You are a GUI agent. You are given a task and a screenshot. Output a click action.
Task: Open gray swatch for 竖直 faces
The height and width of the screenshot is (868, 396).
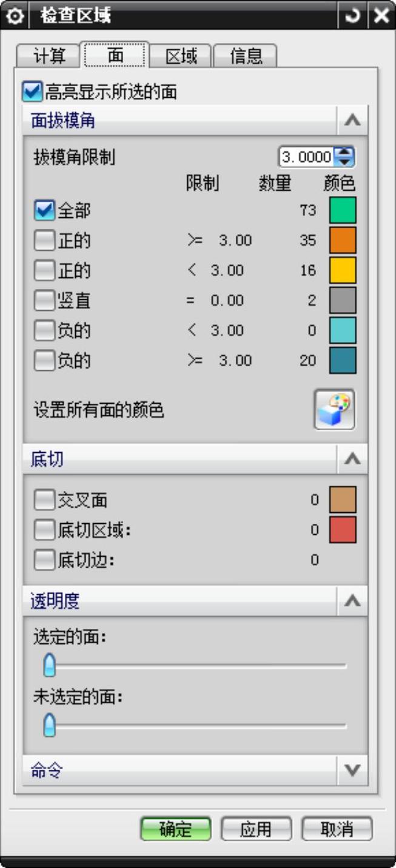343,300
